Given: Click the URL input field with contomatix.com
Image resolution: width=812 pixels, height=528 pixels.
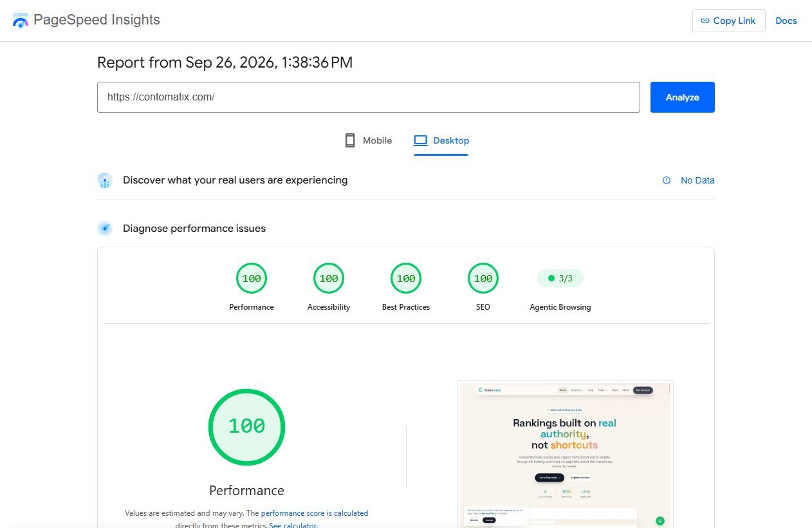Looking at the screenshot, I should (368, 97).
